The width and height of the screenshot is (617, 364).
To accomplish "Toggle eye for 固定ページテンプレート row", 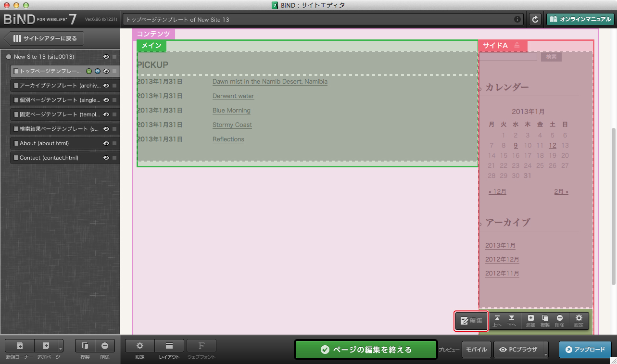I will coord(106,114).
